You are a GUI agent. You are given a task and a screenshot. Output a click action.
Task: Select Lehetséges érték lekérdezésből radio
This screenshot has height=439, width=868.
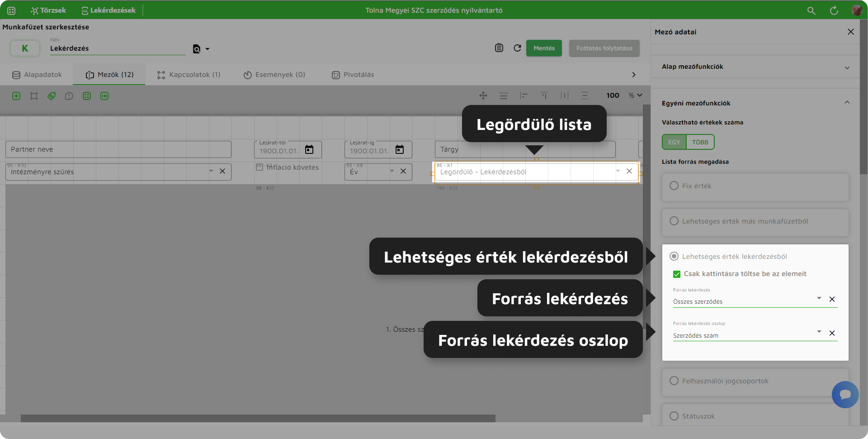674,256
